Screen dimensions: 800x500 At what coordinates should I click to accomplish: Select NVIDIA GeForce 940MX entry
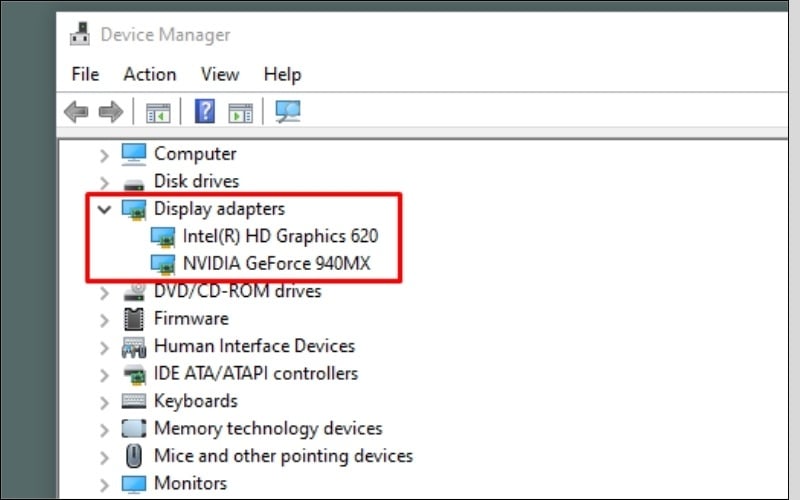click(277, 264)
